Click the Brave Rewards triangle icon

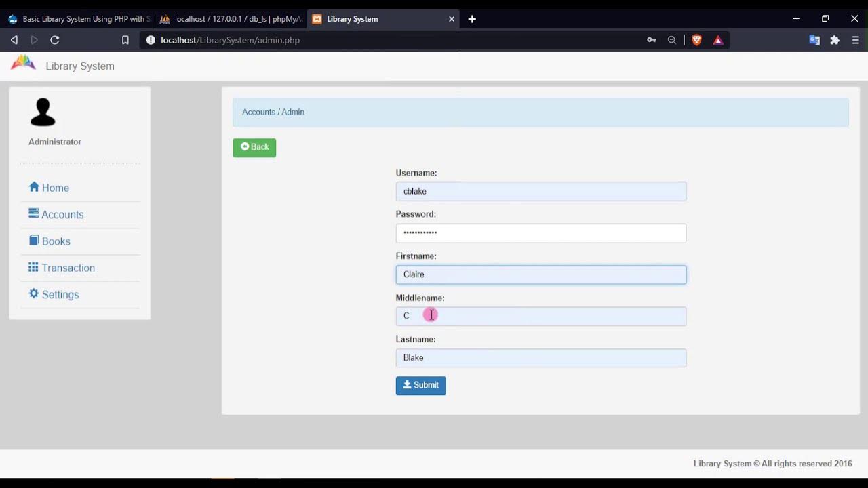[718, 40]
